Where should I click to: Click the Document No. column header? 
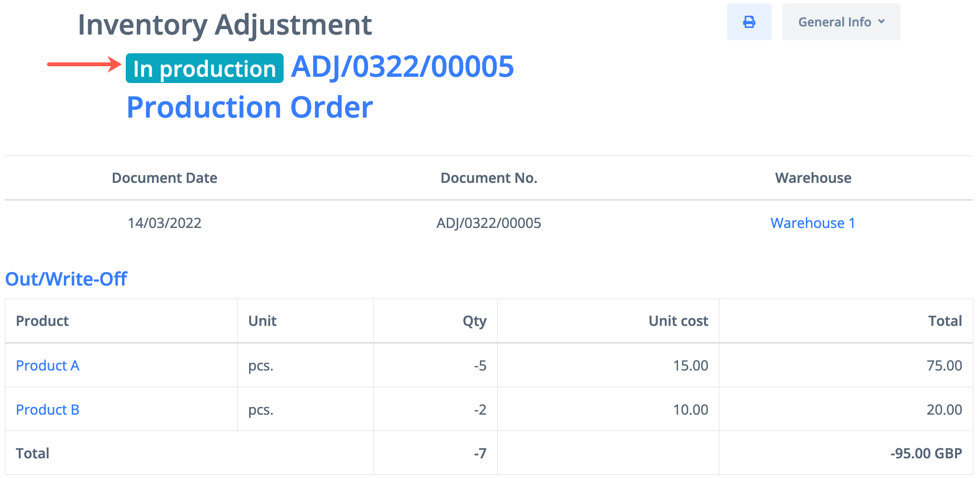click(x=489, y=178)
